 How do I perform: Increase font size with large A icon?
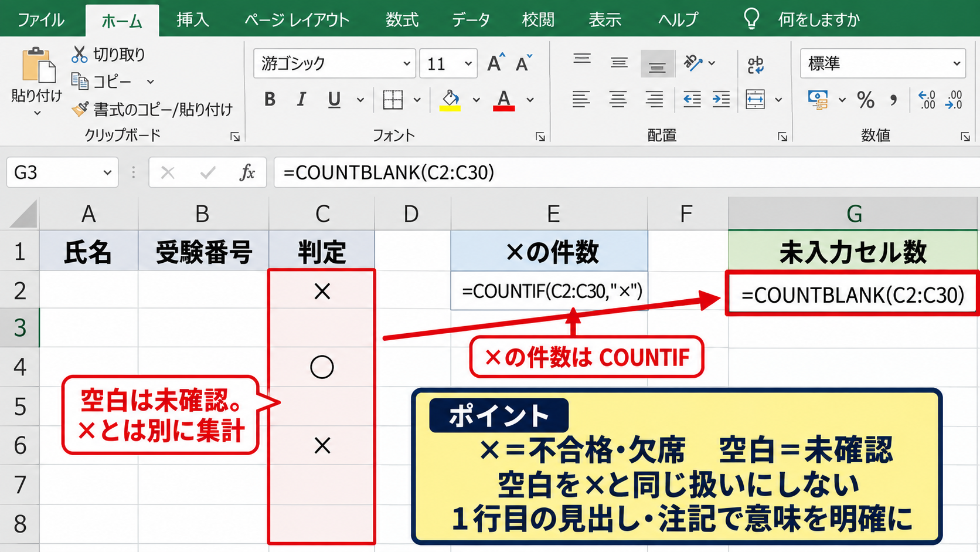pos(496,63)
